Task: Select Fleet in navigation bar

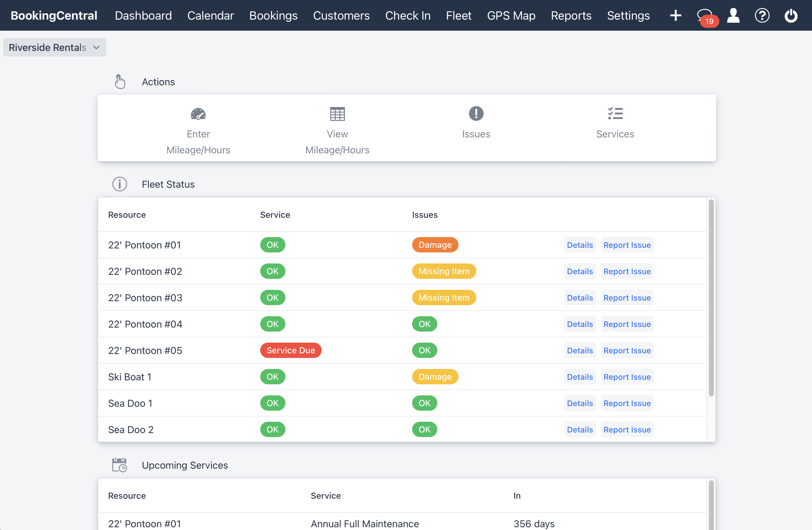Action: coord(458,15)
